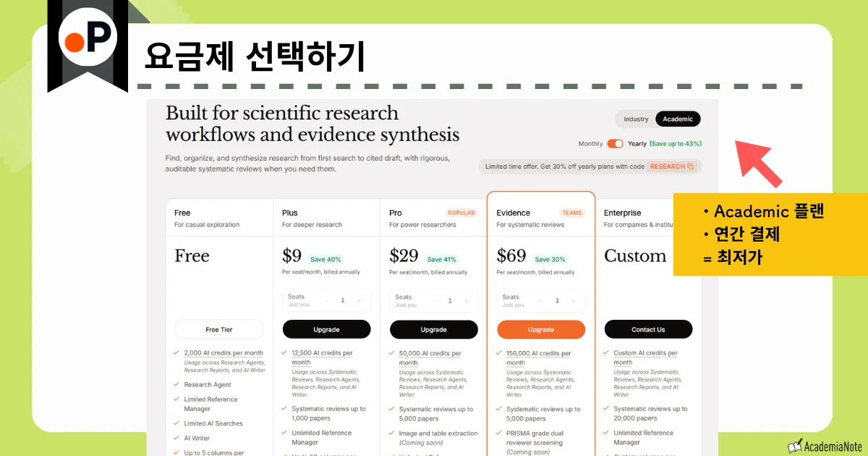Increase seats in the Evidence plan
This screenshot has width=868, height=456.
(573, 300)
